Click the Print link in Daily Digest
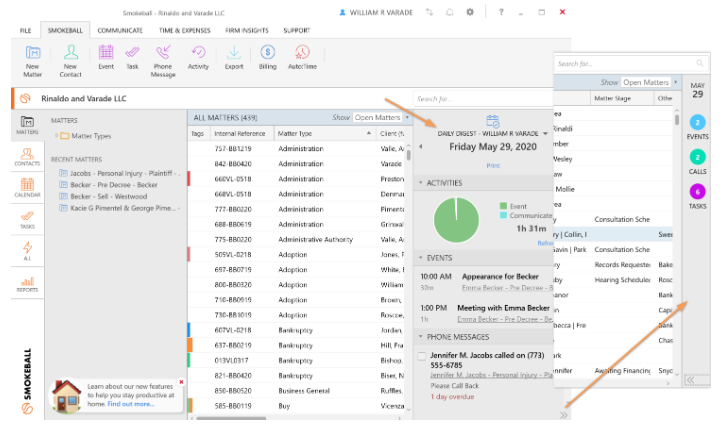 point(493,165)
